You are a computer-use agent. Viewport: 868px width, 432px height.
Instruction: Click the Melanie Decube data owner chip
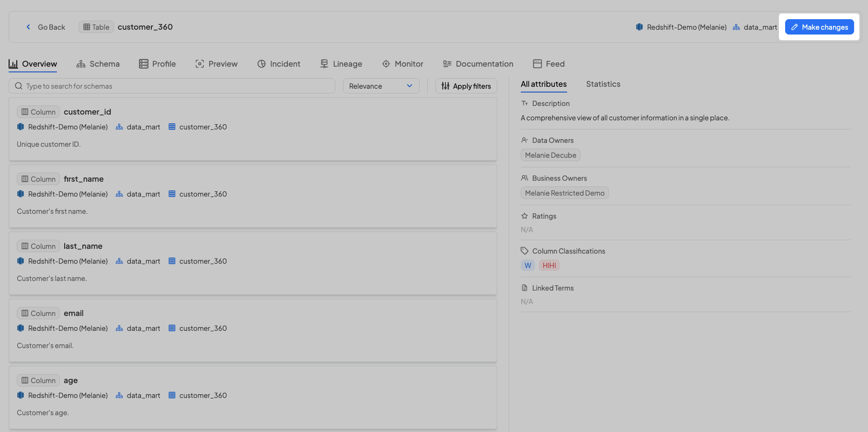[x=550, y=155]
